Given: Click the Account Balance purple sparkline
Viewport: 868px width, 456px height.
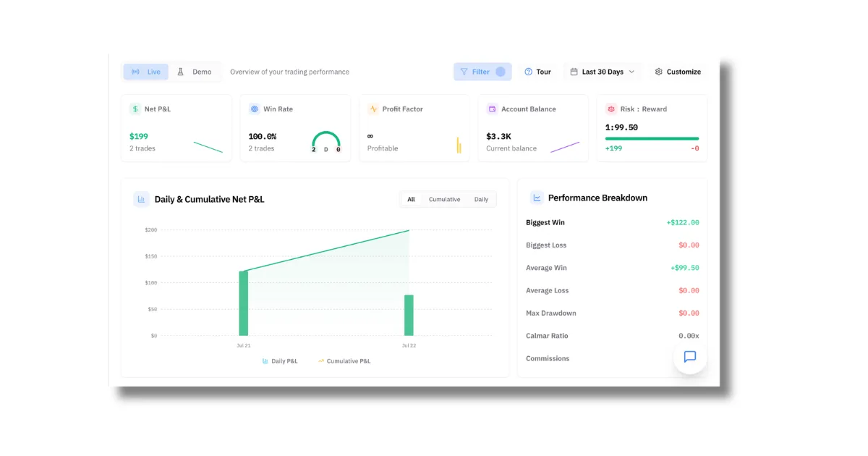Looking at the screenshot, I should (x=565, y=147).
